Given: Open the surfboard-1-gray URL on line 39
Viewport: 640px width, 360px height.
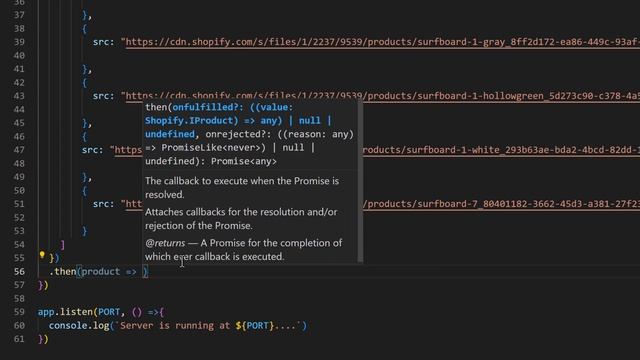Looking at the screenshot, I should coord(382,42).
